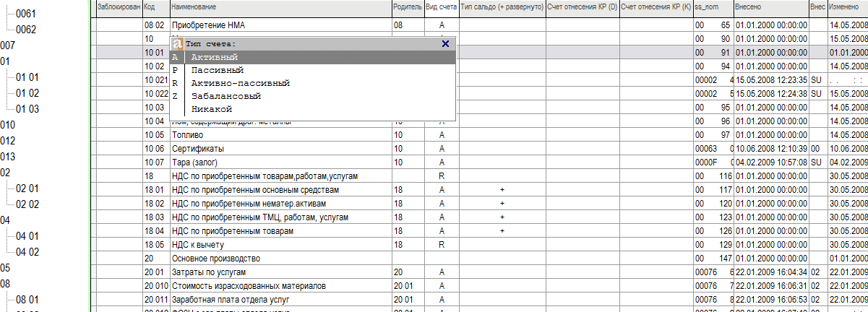Select tree node '01 03'

(27, 109)
